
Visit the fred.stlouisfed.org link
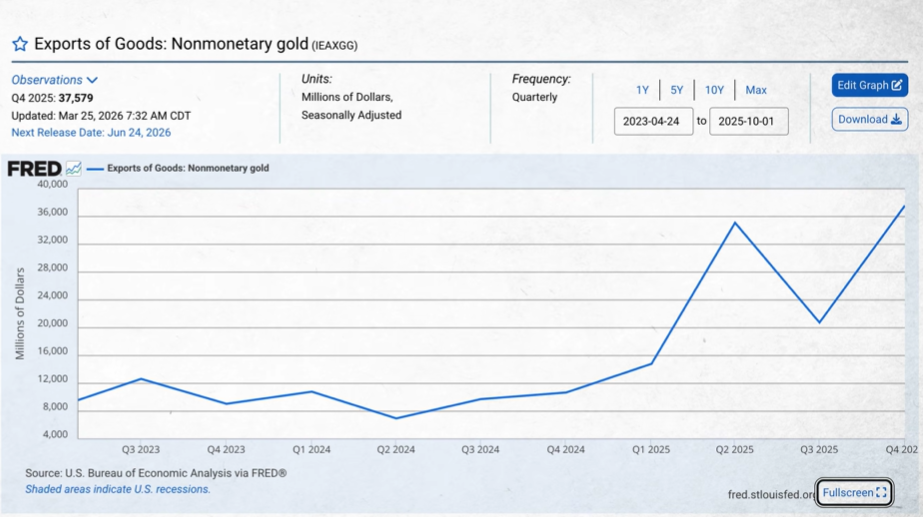click(x=772, y=494)
